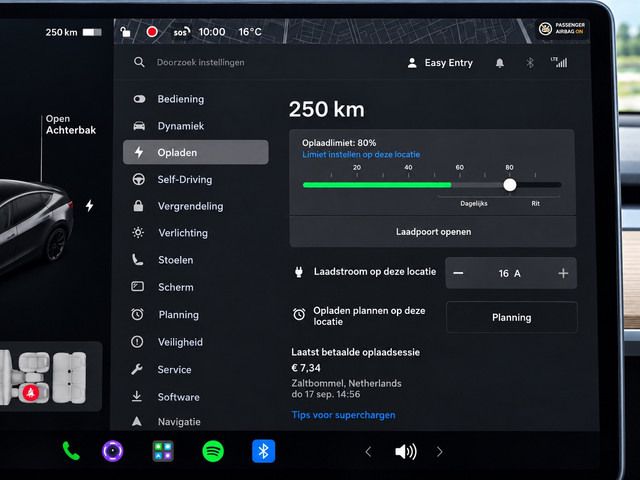Tap the 16 A current value
Screen dimensions: 640x480
509,273
